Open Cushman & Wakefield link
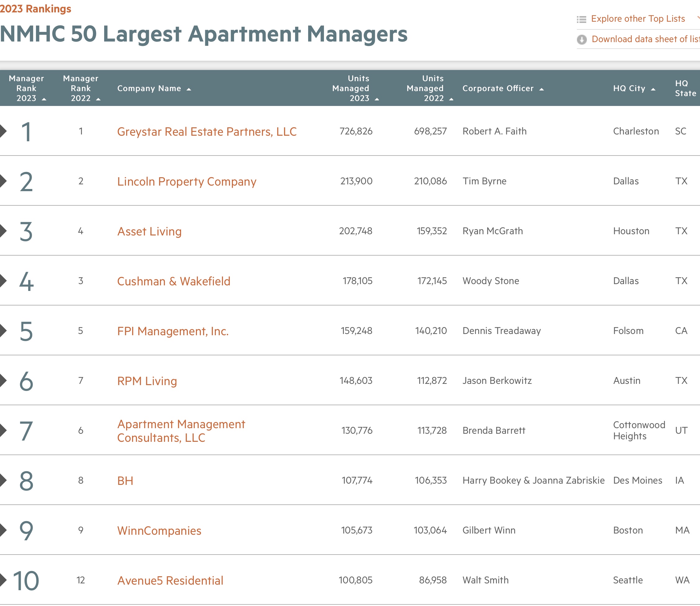700x606 pixels. [174, 281]
